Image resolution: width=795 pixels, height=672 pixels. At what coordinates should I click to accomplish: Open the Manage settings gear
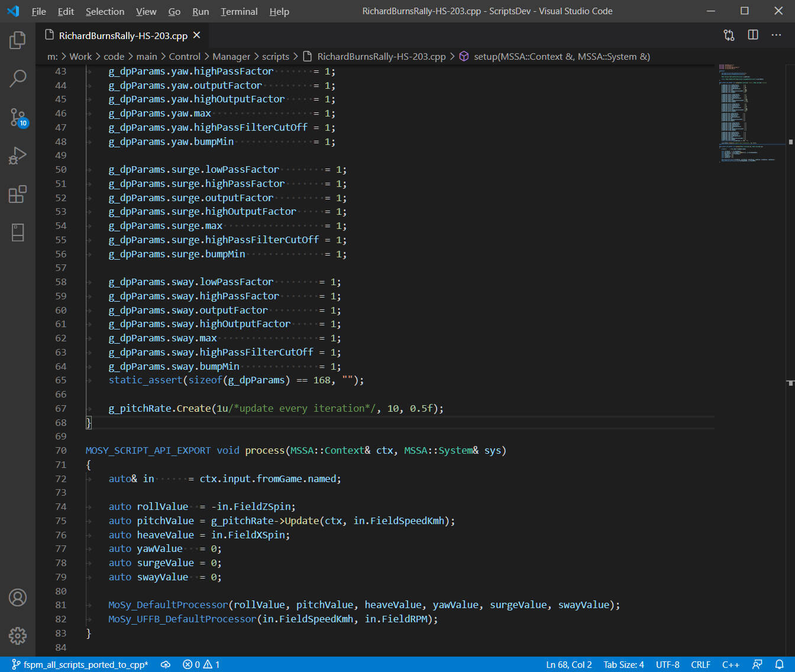(x=17, y=636)
